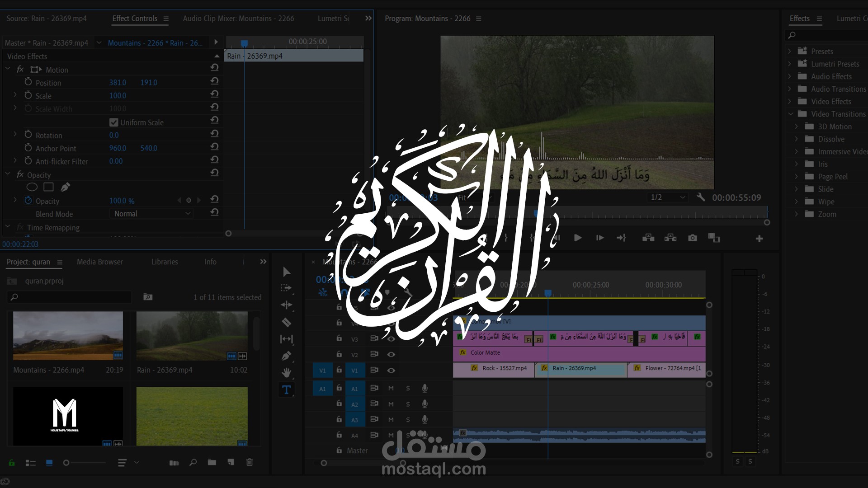Click the Export Frame camera icon
Viewport: 868px width, 488px height.
click(x=693, y=238)
